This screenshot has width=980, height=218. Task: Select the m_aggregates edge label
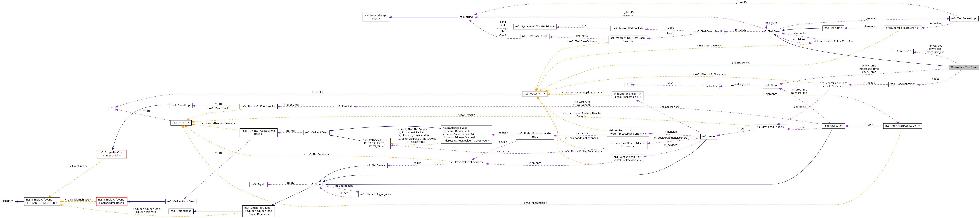[344, 186]
